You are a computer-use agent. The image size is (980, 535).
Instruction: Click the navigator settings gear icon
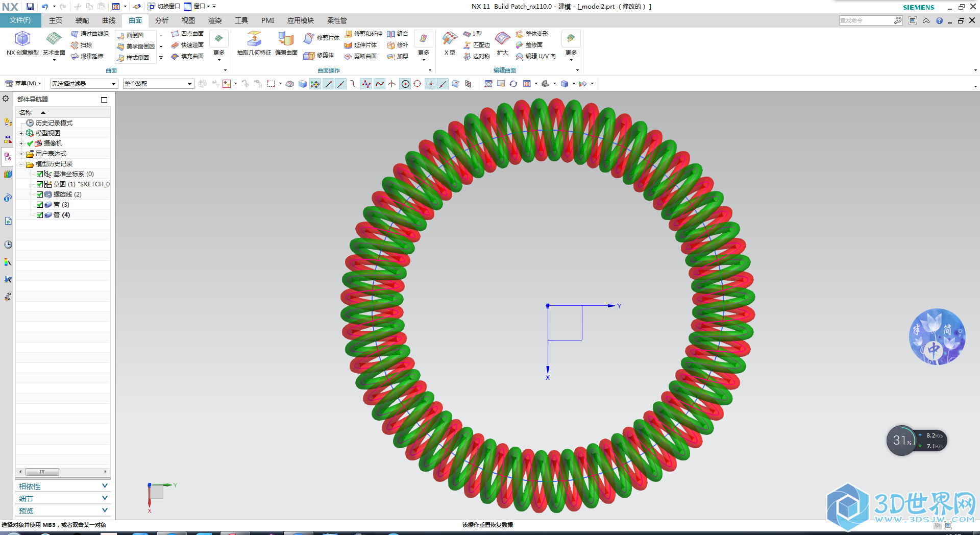point(6,99)
